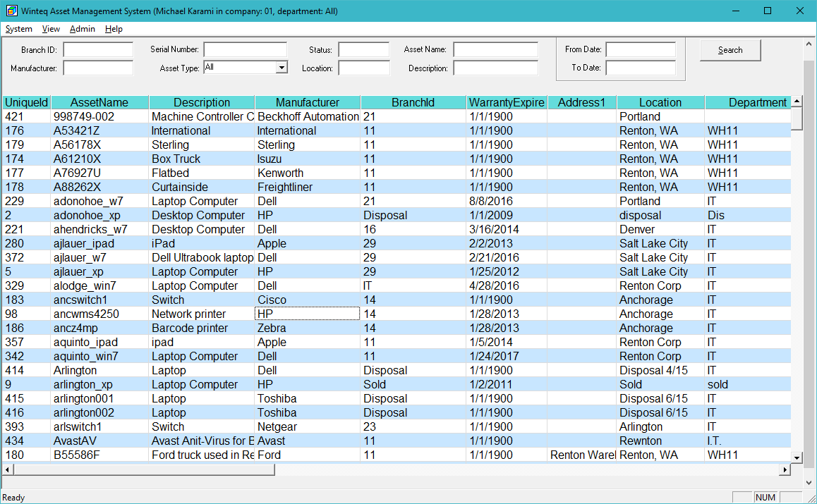This screenshot has width=817, height=504.
Task: Focus the Asset Name search field
Action: click(495, 49)
